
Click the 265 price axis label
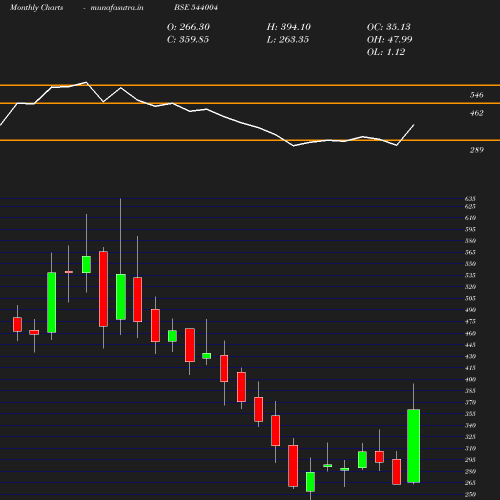[470, 483]
